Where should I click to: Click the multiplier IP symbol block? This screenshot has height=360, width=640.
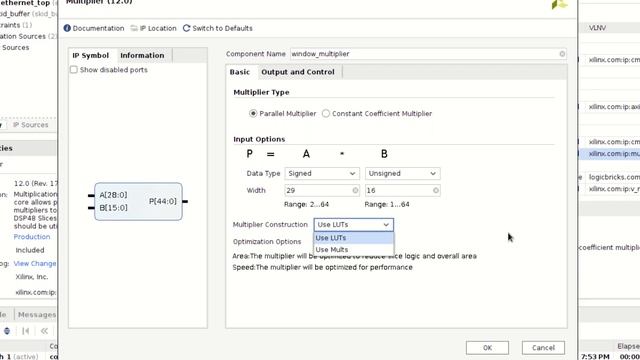click(x=138, y=202)
